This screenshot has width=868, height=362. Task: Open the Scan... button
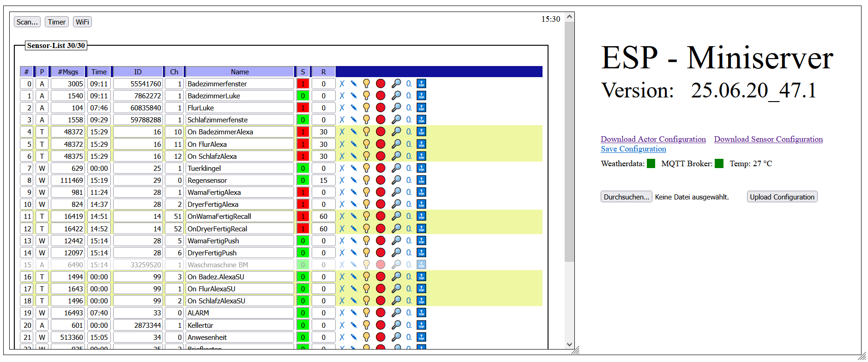coord(27,22)
